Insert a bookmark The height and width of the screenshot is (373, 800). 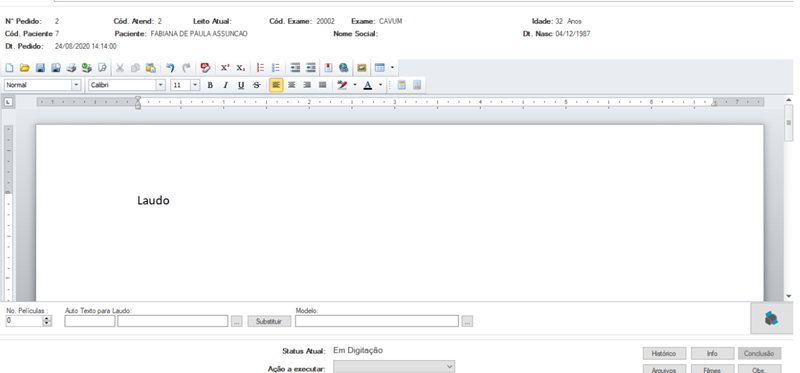(x=329, y=67)
